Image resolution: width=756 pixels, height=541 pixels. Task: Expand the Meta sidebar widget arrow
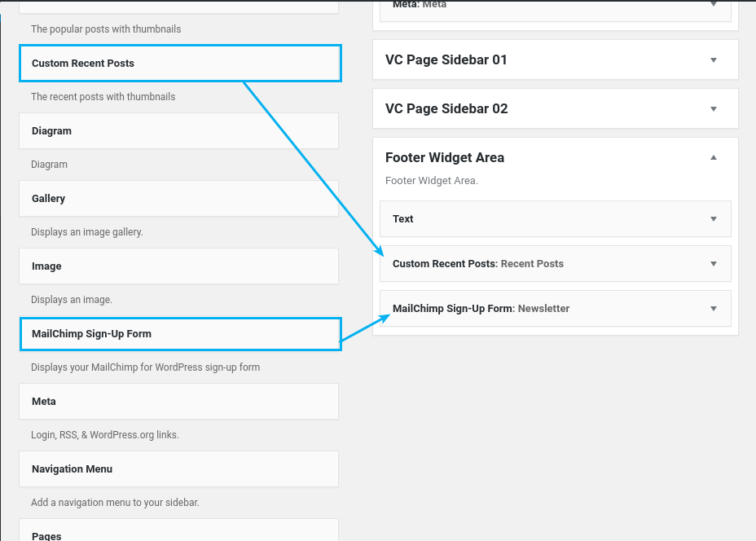click(x=714, y=5)
